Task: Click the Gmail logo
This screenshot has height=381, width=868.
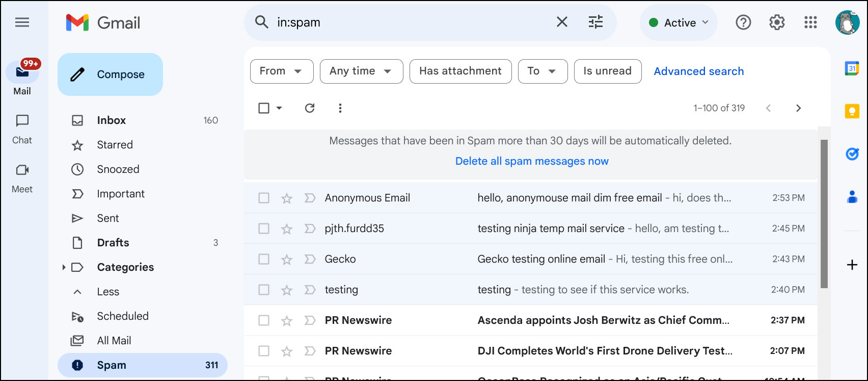Action: [103, 22]
